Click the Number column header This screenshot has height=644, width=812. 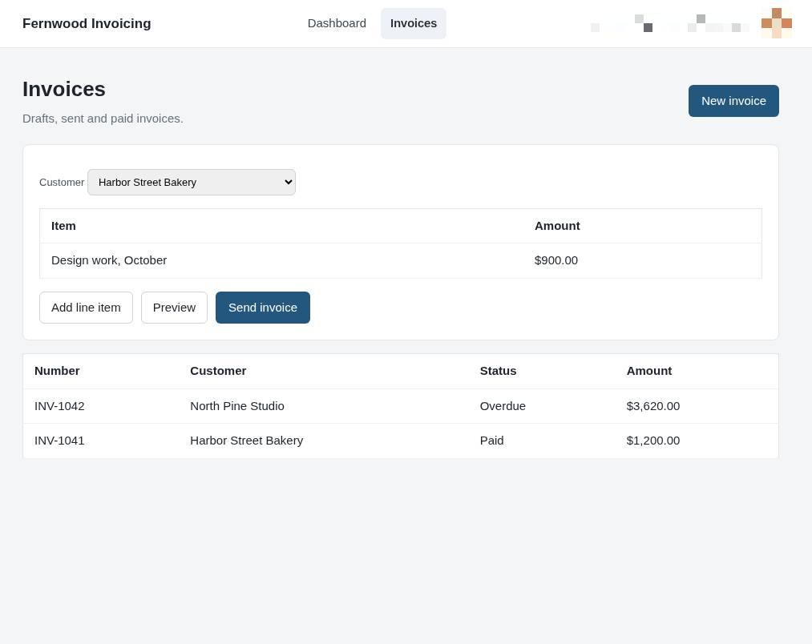(x=57, y=371)
